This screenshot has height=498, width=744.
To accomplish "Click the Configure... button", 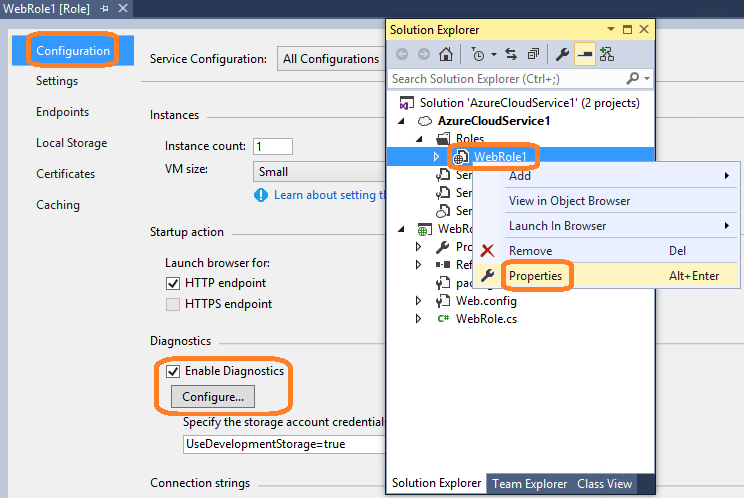I will 213,397.
